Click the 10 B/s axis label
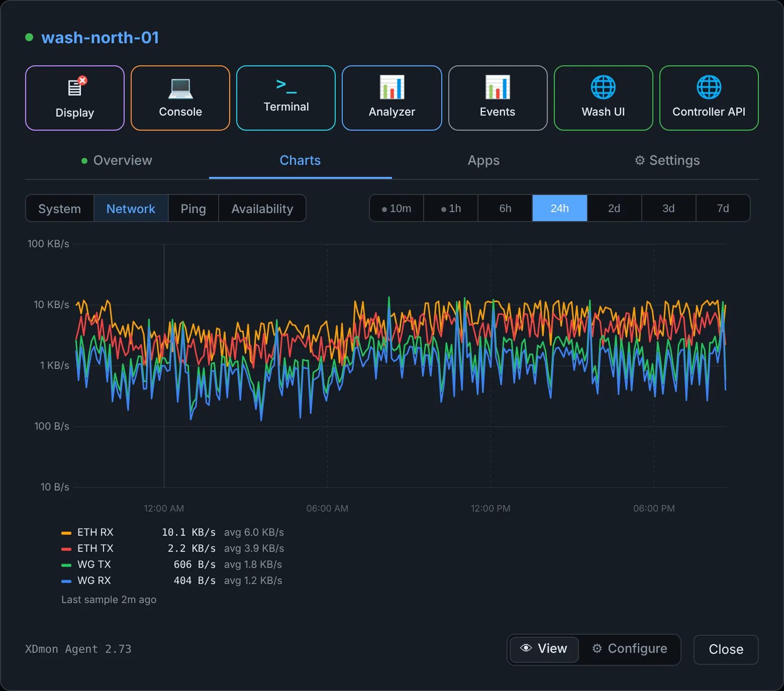The height and width of the screenshot is (691, 784). 55,487
